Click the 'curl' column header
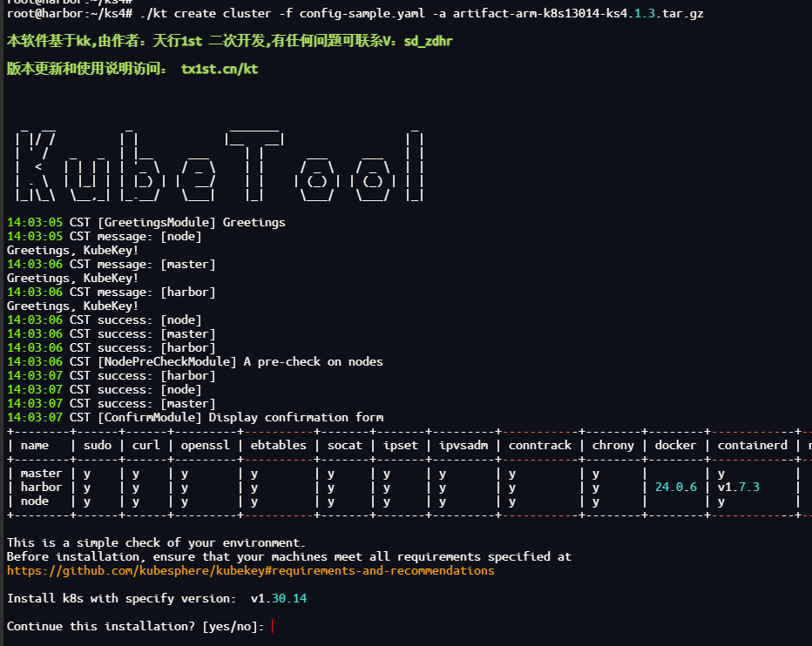 pos(146,445)
